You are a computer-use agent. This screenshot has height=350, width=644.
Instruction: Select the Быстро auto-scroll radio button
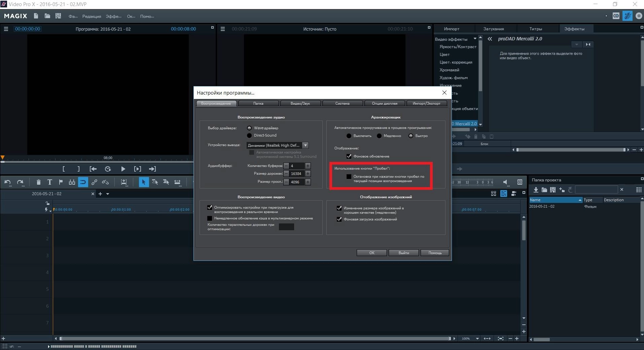(x=411, y=136)
